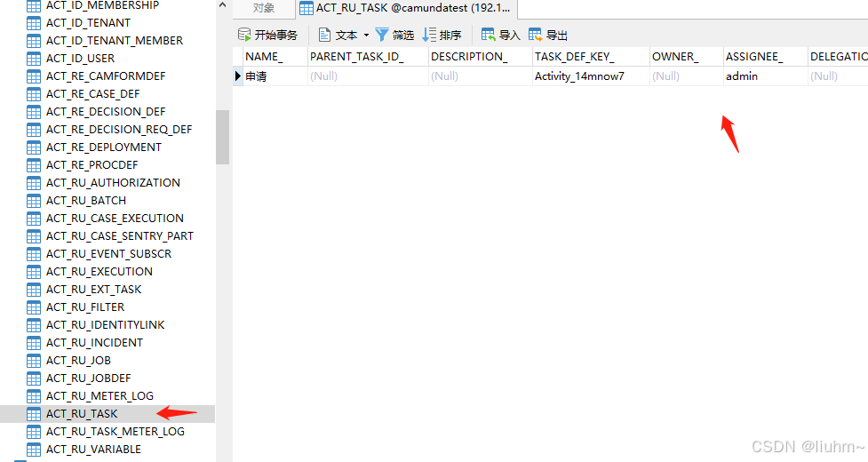This screenshot has width=868, height=462.
Task: Click the Null cell under PARENT_TASK_ID_
Action: click(x=368, y=76)
